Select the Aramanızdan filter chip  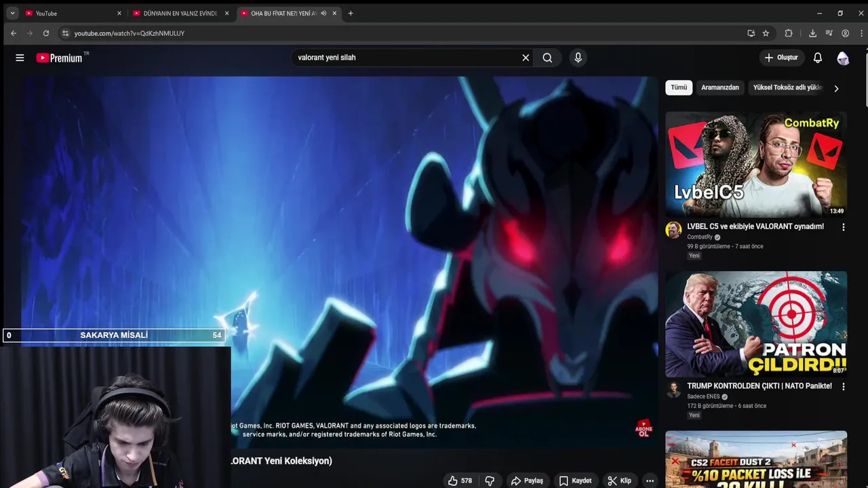pyautogui.click(x=720, y=87)
